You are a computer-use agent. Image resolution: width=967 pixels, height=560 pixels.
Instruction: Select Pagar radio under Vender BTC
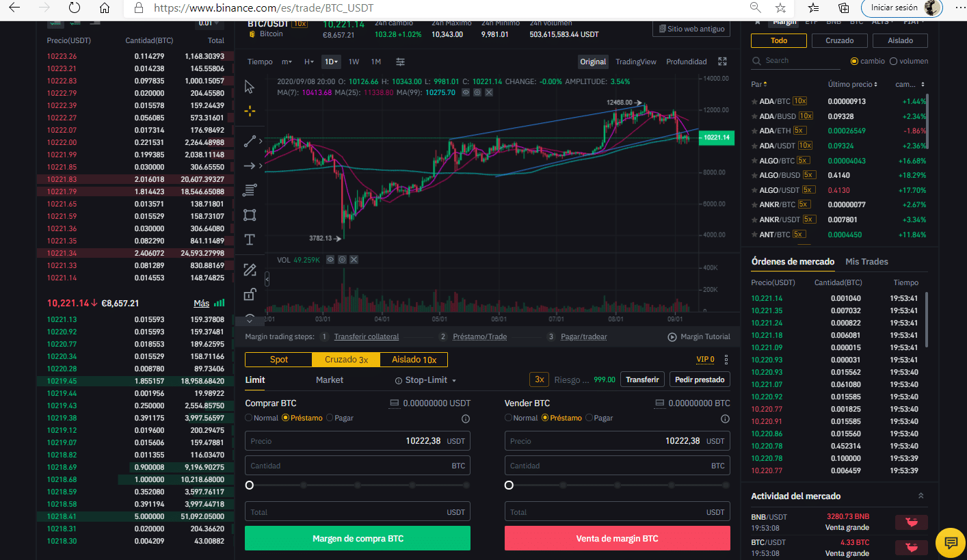(590, 418)
